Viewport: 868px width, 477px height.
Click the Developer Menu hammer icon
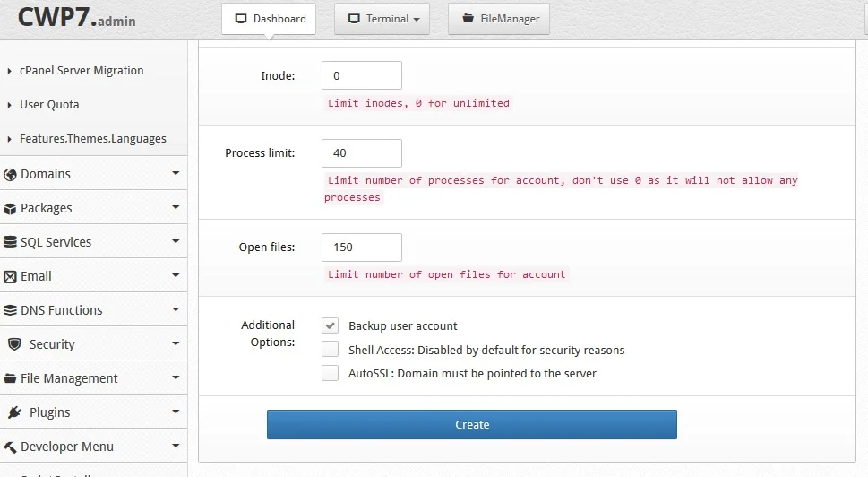(x=10, y=447)
